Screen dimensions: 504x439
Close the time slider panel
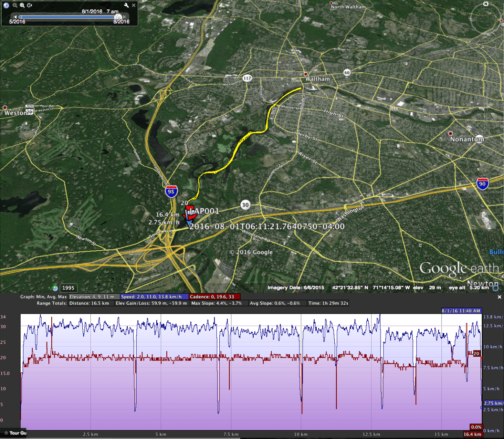pyautogui.click(x=134, y=5)
